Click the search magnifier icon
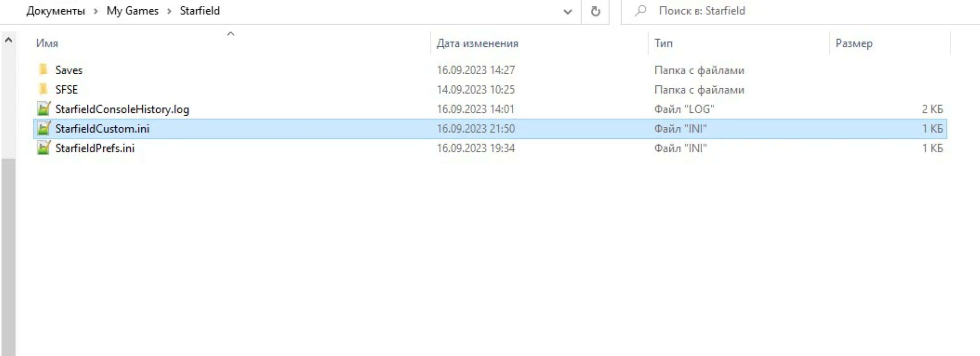This screenshot has height=356, width=980. coord(641,11)
